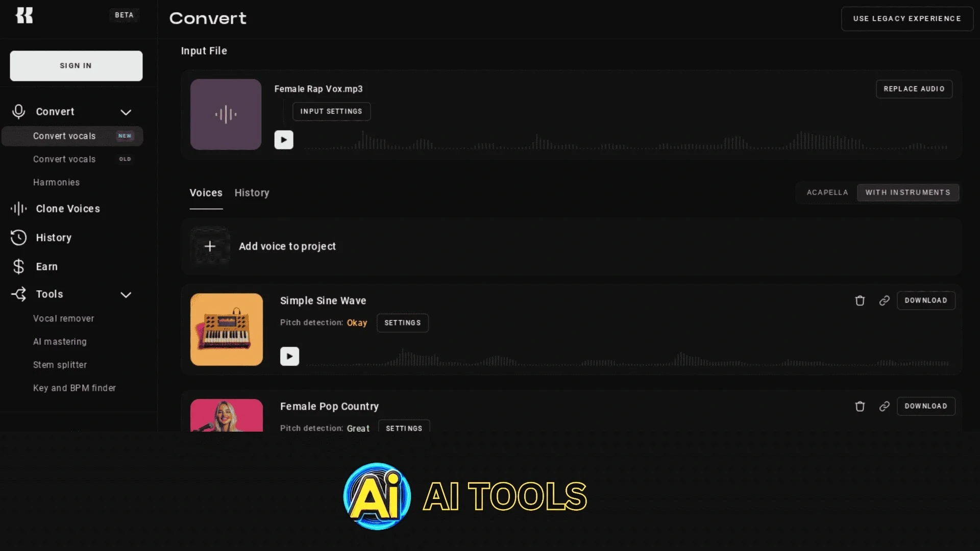
Task: Switch to the History tab
Action: pos(252,193)
